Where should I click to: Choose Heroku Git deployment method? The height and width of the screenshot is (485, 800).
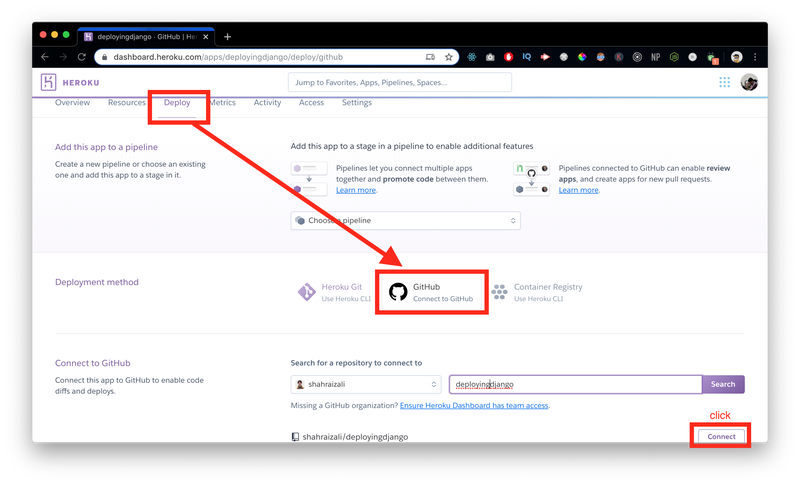(x=334, y=292)
